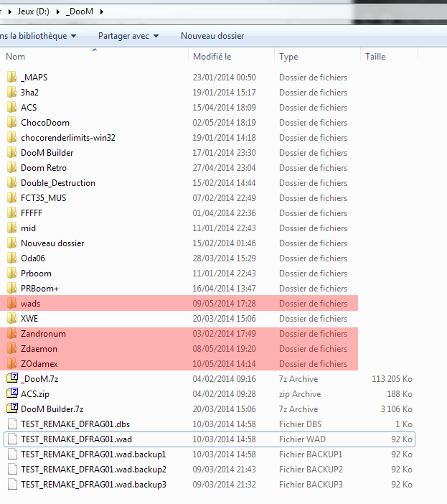
Task: Go to Jeux (D:) in address bar
Action: pos(34,11)
